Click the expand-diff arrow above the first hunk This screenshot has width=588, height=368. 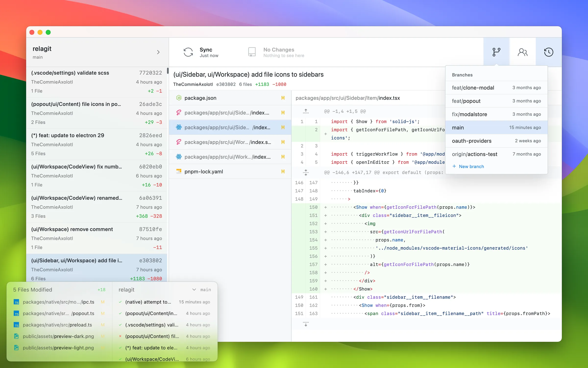coord(306,111)
